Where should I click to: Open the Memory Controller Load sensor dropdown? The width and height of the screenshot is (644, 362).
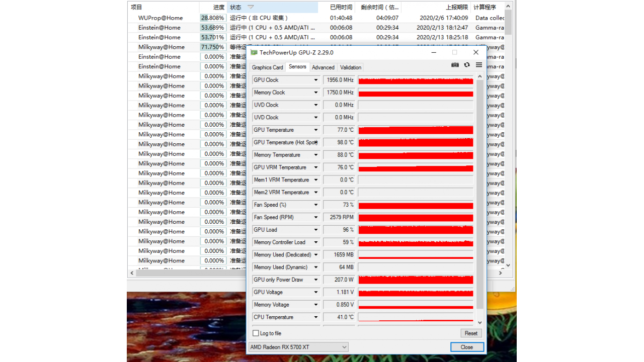[x=316, y=242]
